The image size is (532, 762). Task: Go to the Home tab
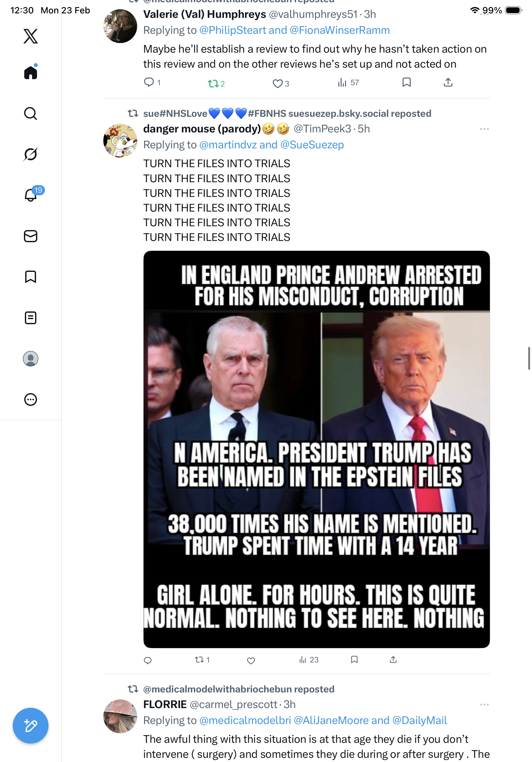(31, 73)
